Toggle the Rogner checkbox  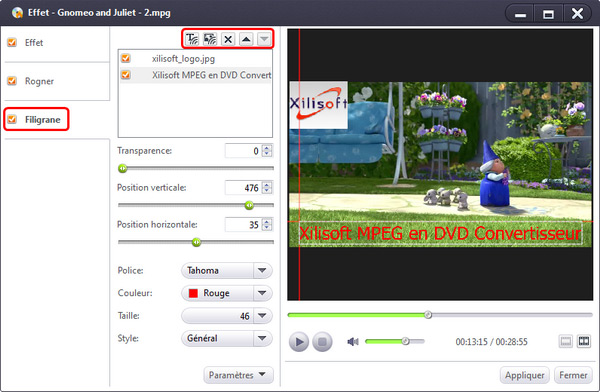(x=12, y=81)
